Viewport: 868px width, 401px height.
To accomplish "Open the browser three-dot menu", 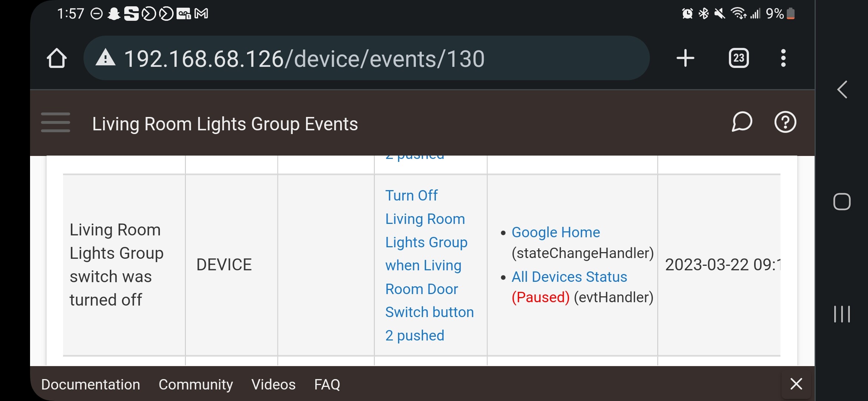I will coord(783,58).
